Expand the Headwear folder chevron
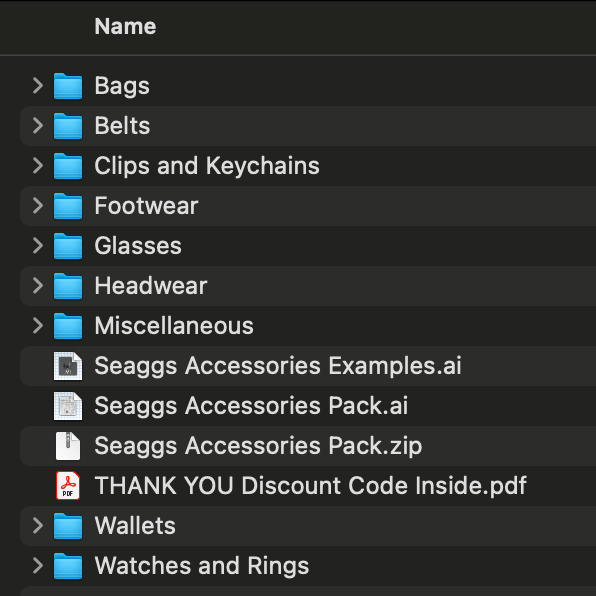 point(38,285)
